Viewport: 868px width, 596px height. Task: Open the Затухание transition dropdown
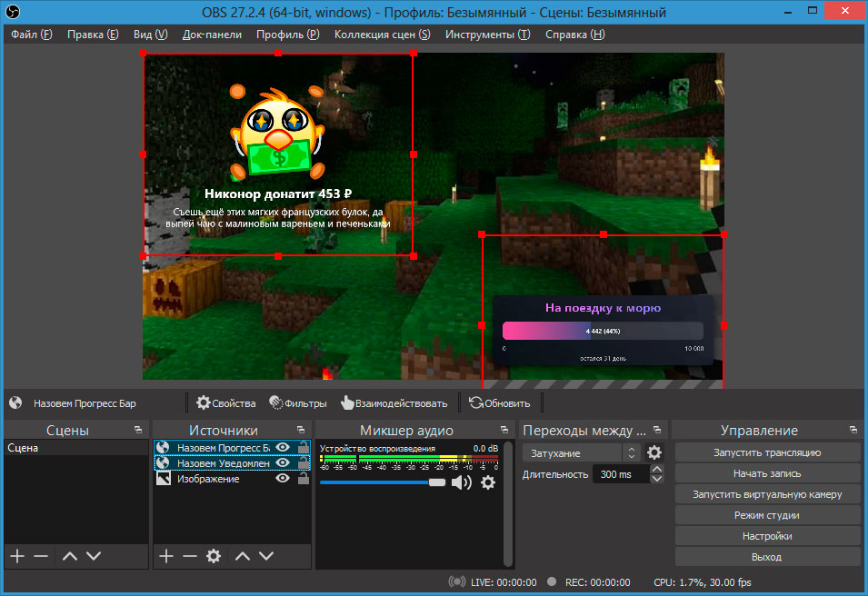coord(582,453)
